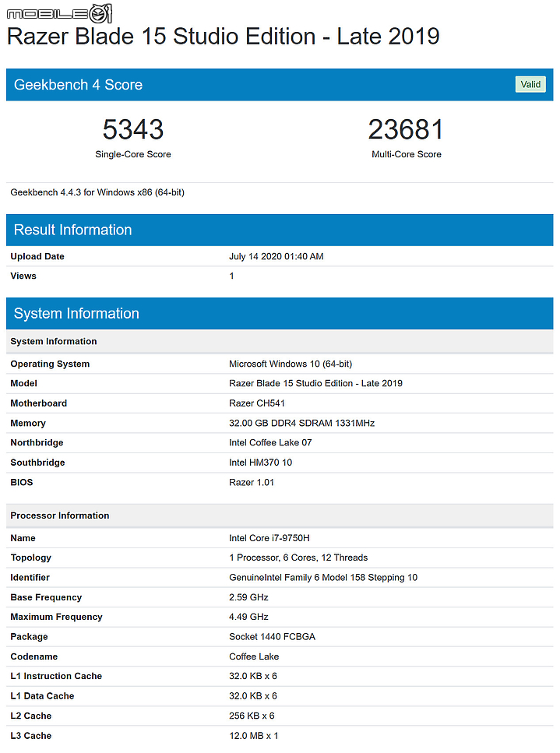Click the single-core score value 5343

133,129
